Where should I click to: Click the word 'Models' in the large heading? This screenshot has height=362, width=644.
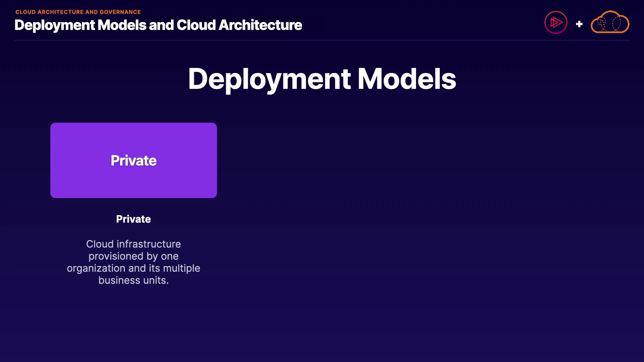(407, 79)
